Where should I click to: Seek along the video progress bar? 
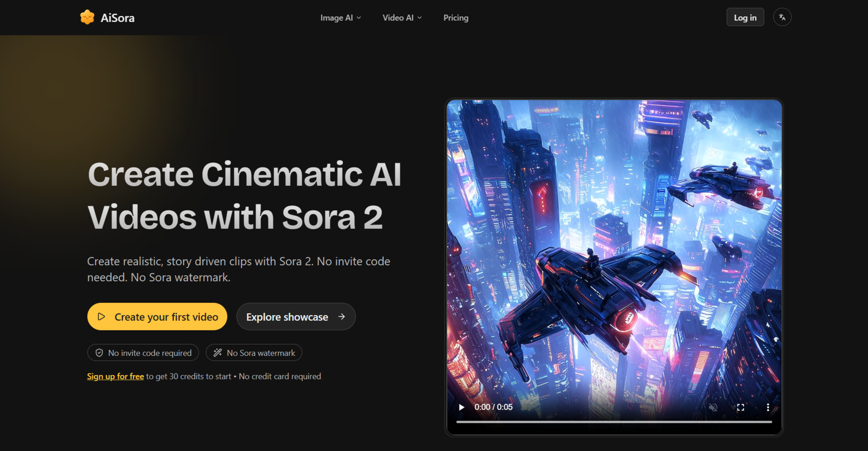[614, 422]
